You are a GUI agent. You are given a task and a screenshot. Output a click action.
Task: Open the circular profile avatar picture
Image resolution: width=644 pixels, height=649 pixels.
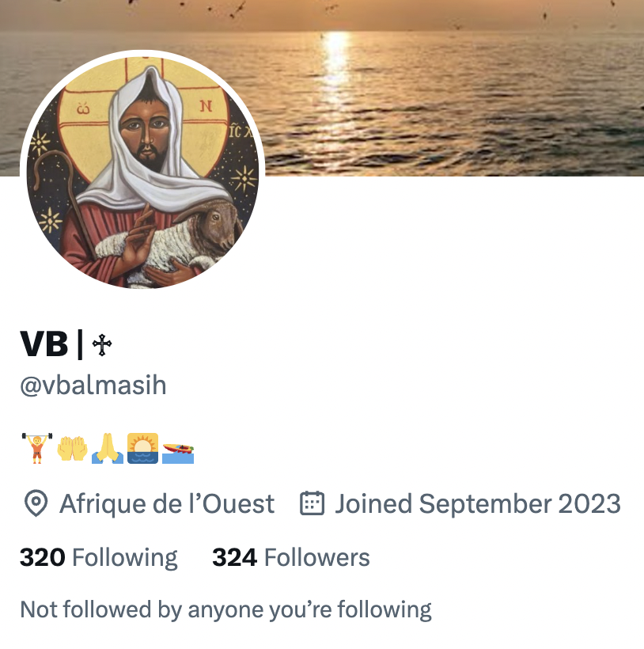[142, 171]
